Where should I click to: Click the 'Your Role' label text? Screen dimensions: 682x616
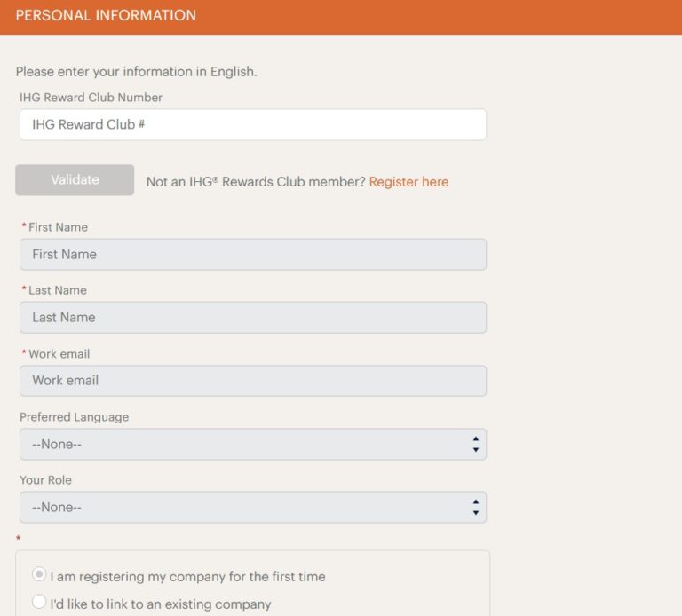45,480
